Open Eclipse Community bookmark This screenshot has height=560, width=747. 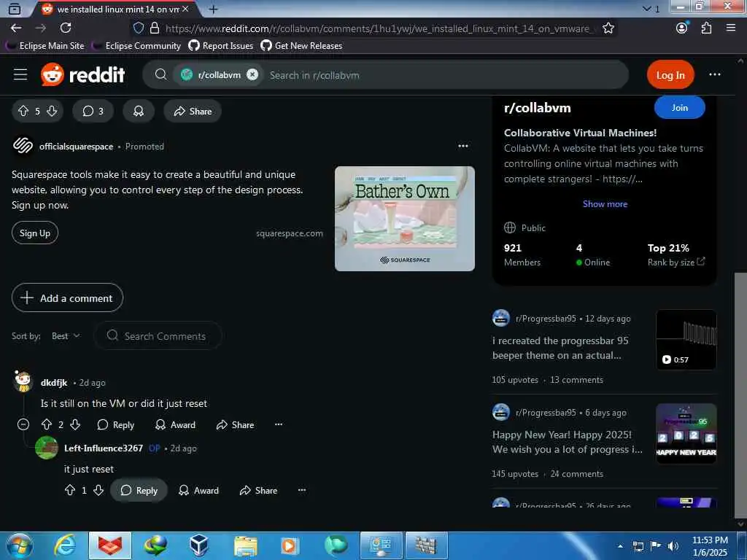coord(137,46)
